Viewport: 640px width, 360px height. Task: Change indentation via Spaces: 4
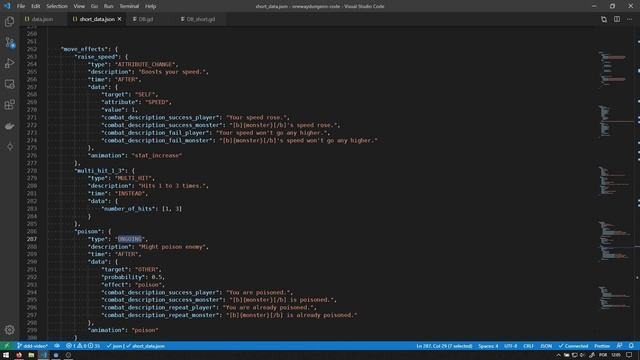(x=488, y=346)
